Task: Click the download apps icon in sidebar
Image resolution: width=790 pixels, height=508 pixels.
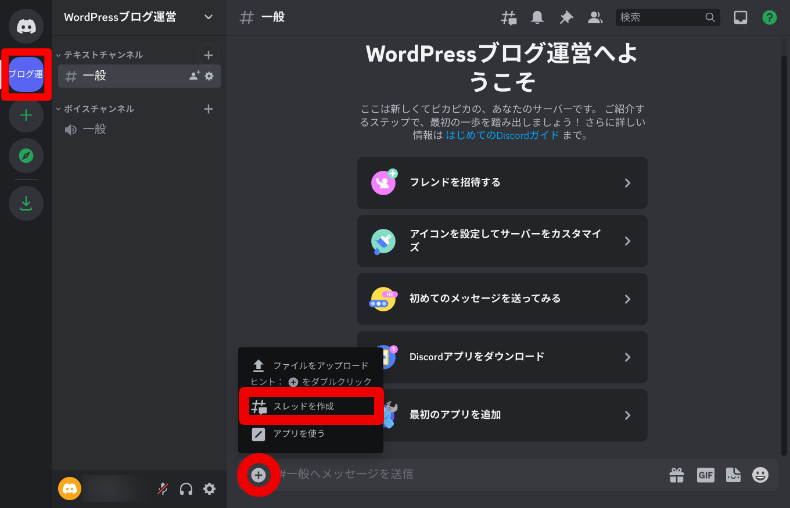Action: [26, 204]
